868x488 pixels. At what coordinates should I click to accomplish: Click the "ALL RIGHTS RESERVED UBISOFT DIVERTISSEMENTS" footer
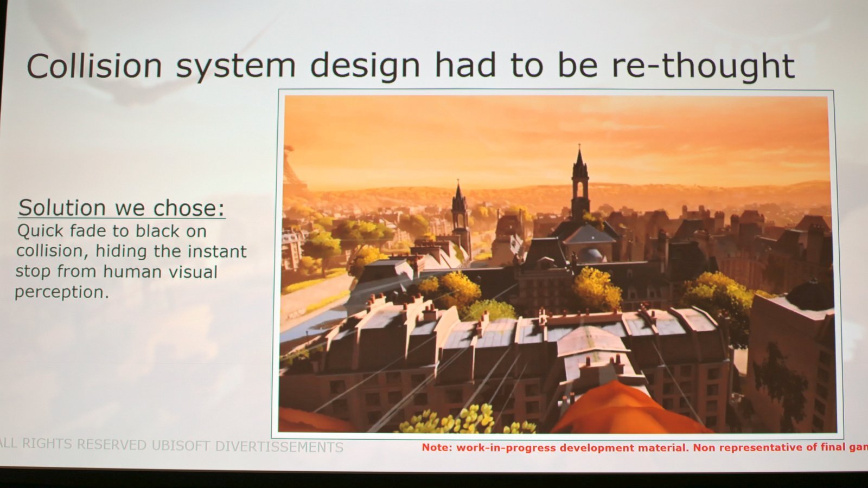[x=171, y=446]
